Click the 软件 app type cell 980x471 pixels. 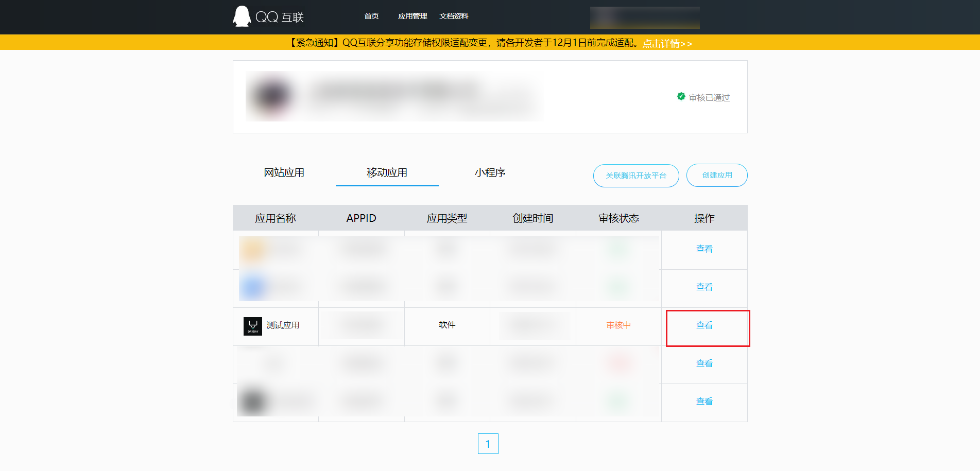coord(447,325)
